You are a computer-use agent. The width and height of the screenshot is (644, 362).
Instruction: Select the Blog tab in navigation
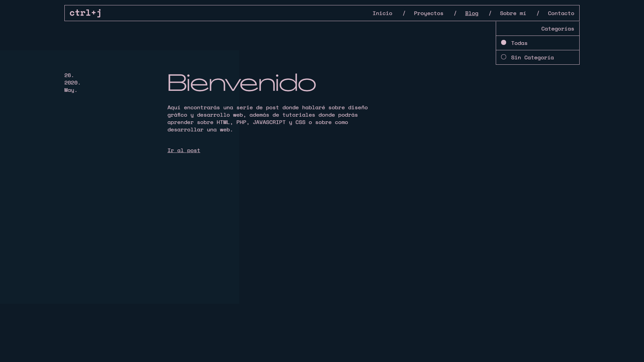click(x=472, y=13)
